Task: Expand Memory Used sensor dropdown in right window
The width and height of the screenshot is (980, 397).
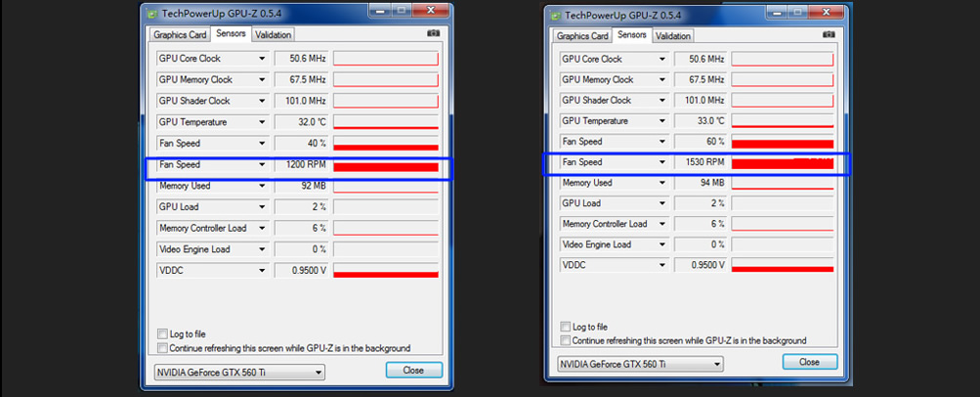Action: (x=663, y=183)
